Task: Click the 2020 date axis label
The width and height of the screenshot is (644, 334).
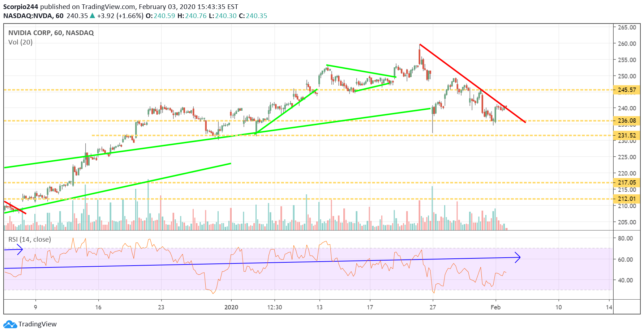Action: click(x=231, y=307)
